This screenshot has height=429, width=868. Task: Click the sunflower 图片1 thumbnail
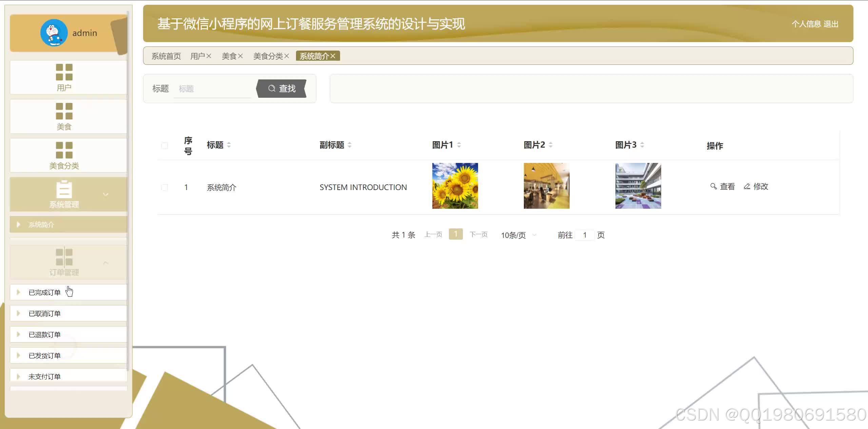tap(455, 186)
